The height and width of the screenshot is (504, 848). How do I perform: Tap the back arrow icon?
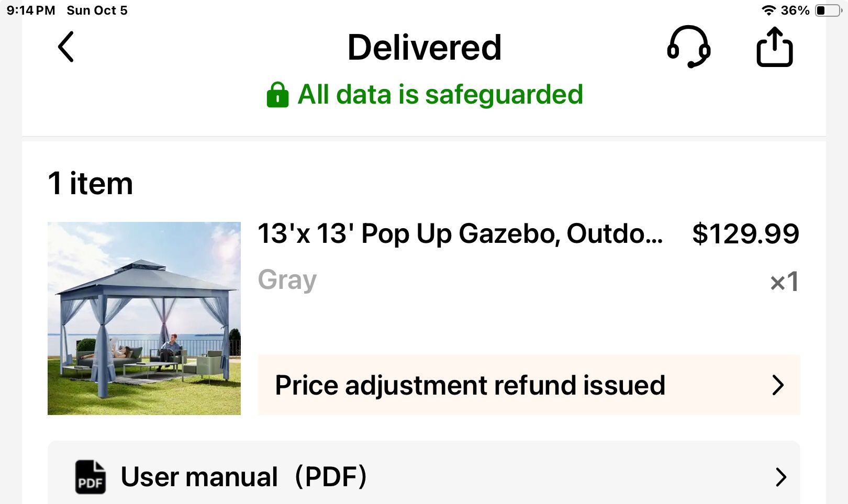point(66,47)
